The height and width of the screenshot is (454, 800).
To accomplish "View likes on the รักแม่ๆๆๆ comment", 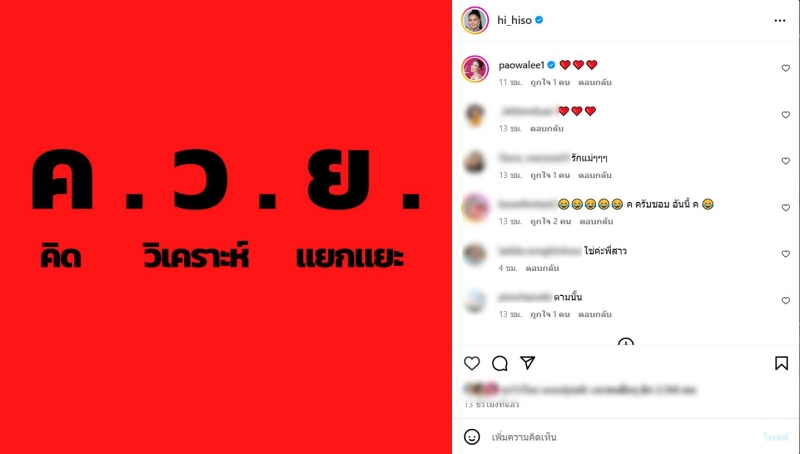I will click(x=550, y=175).
